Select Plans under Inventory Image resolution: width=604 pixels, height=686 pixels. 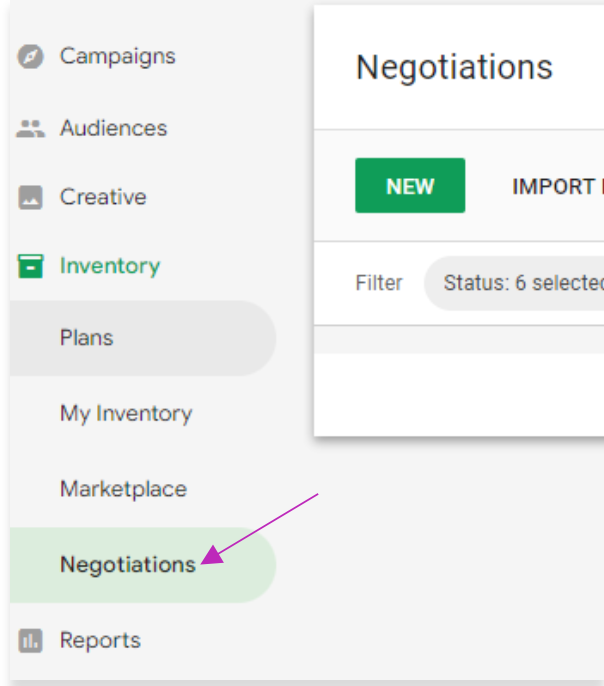pyautogui.click(x=143, y=338)
